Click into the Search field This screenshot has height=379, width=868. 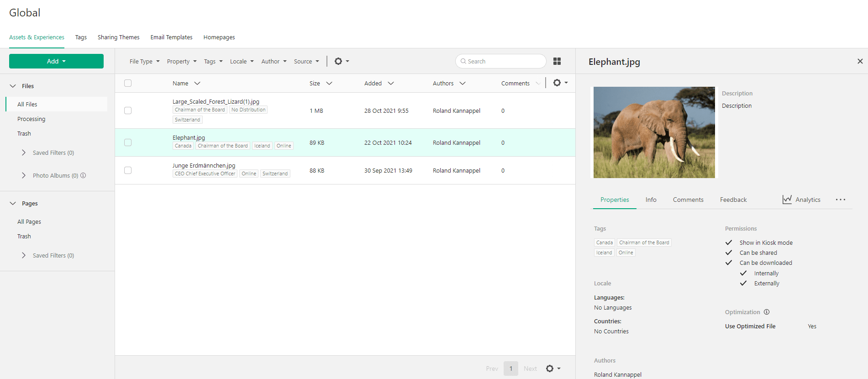coord(502,61)
